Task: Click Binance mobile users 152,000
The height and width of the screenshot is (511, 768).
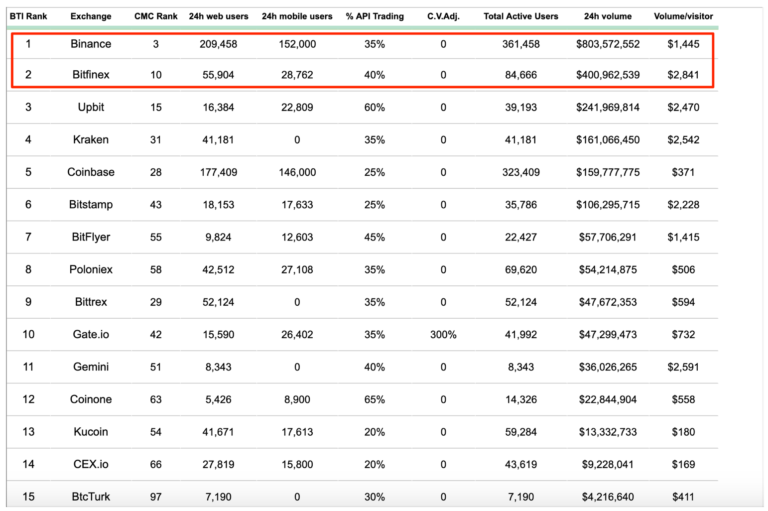Action: tap(297, 44)
